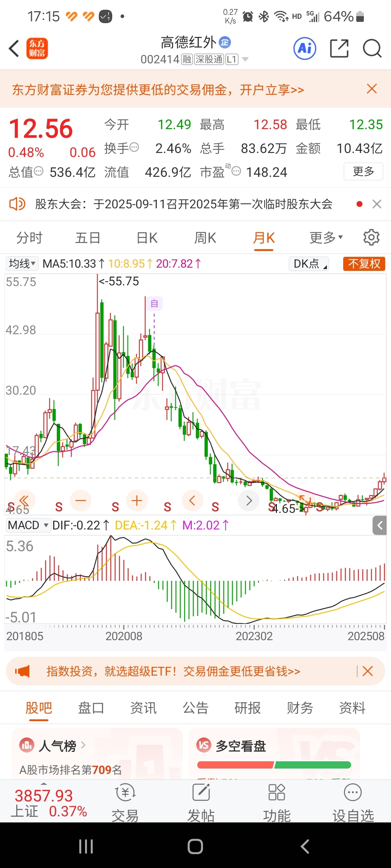The width and height of the screenshot is (391, 868).
Task: Select the 月K chart tab
Action: click(x=264, y=238)
